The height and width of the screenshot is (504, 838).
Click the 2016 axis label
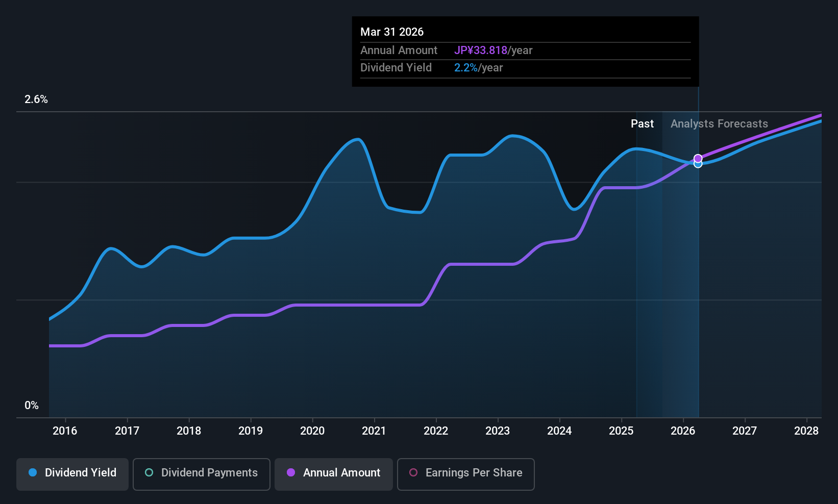click(x=65, y=431)
